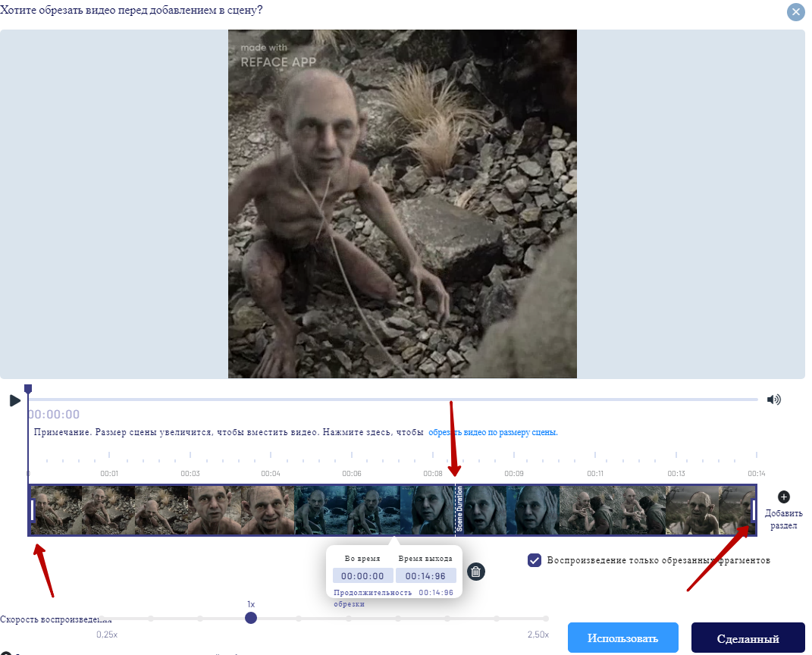
Task: Click the start time field 00:00:00
Action: tap(362, 576)
